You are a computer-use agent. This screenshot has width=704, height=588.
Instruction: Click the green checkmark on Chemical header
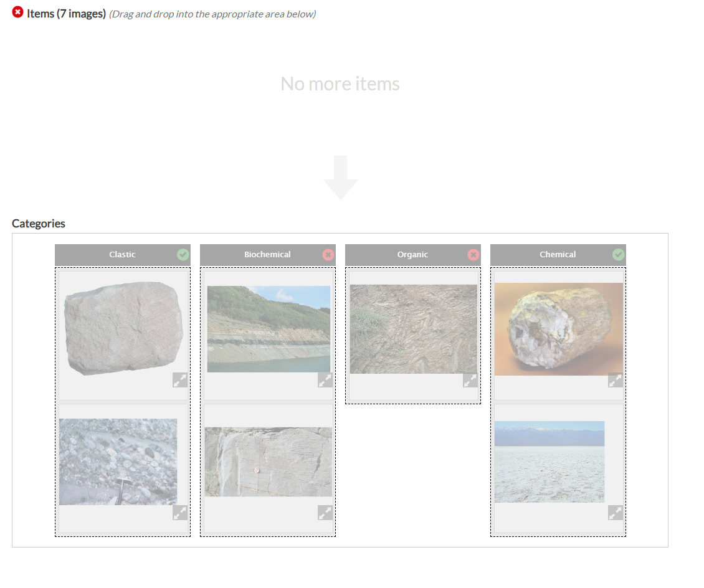(618, 255)
